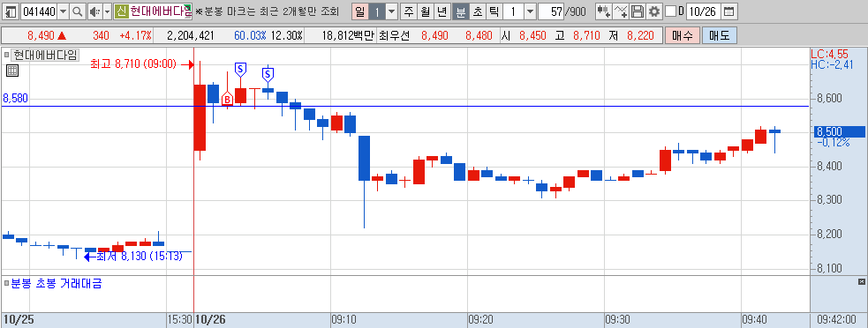The height and width of the screenshot is (328, 868).
Task: Click the 12.30% value
Action: click(x=286, y=36)
